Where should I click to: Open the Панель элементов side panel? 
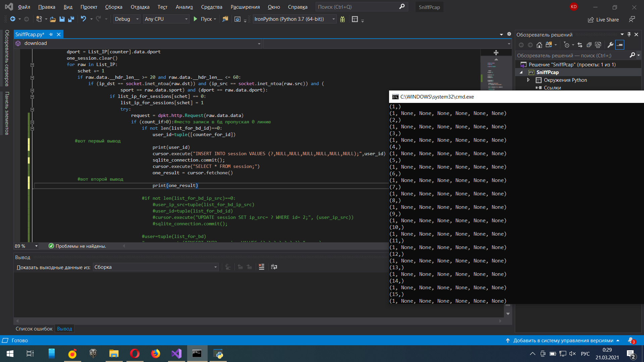[x=7, y=113]
